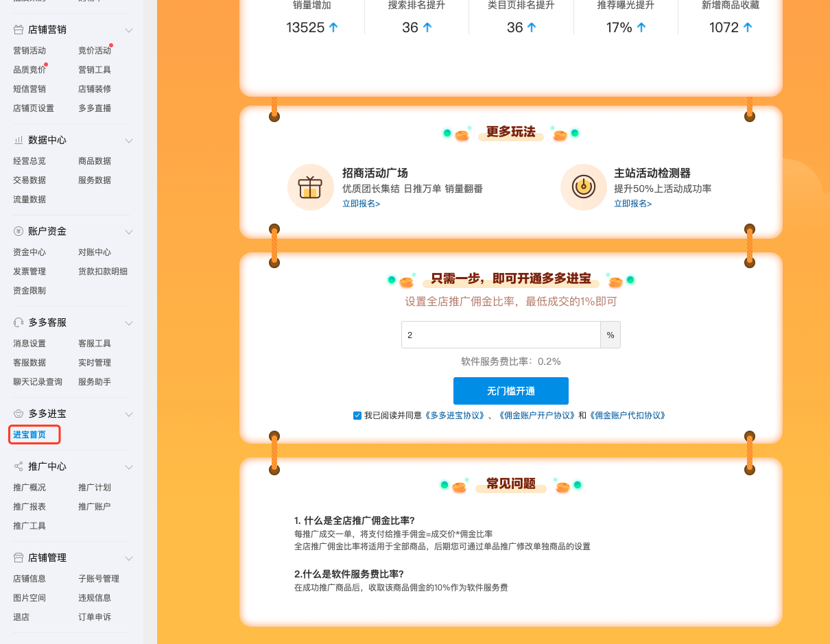The height and width of the screenshot is (644, 830).
Task: Open 多多直播 menu item
Action: coord(95,108)
